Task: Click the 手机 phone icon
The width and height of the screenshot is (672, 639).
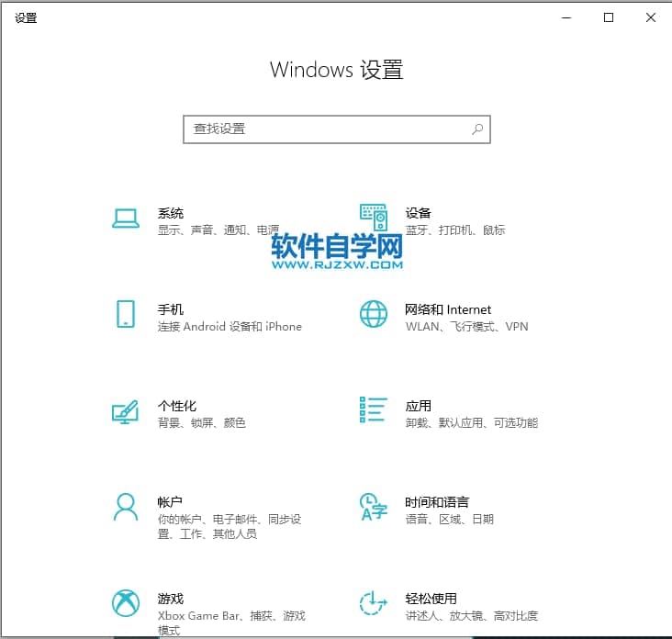Action: 125,314
